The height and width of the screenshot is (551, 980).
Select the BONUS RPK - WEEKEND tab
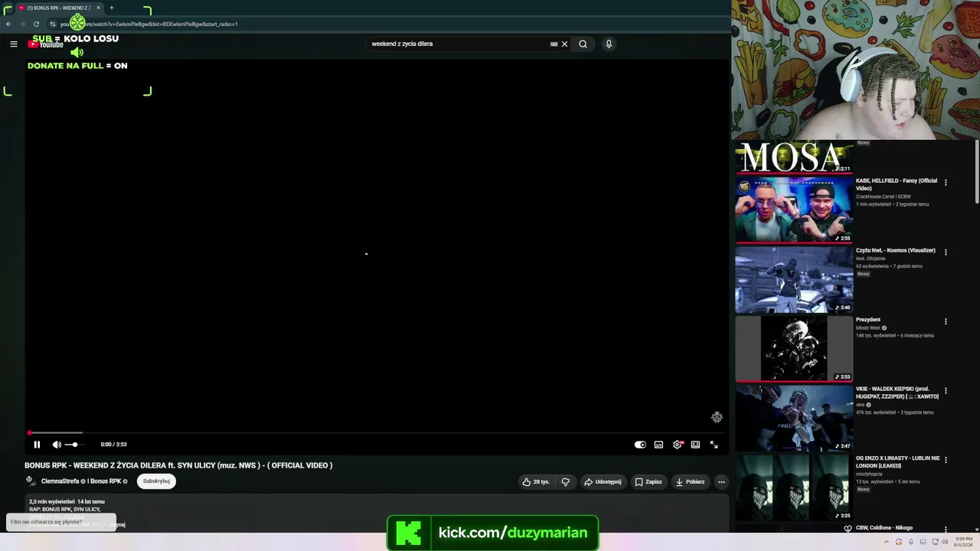[58, 8]
